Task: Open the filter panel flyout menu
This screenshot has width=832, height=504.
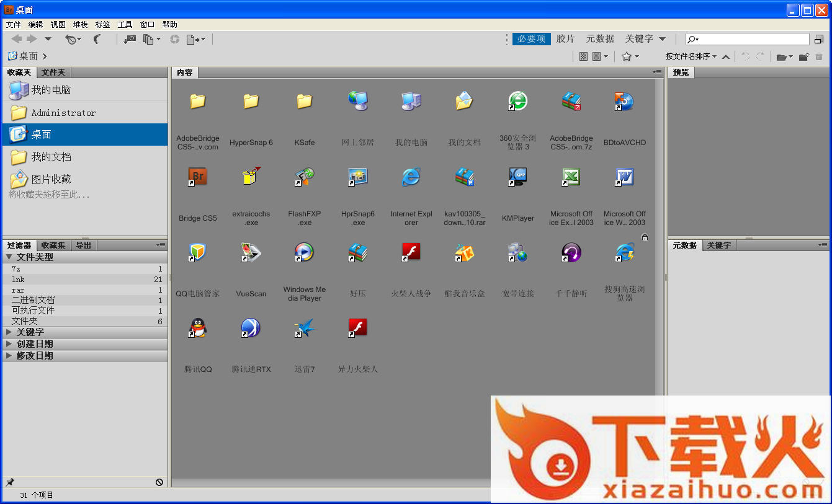Action: [x=161, y=245]
